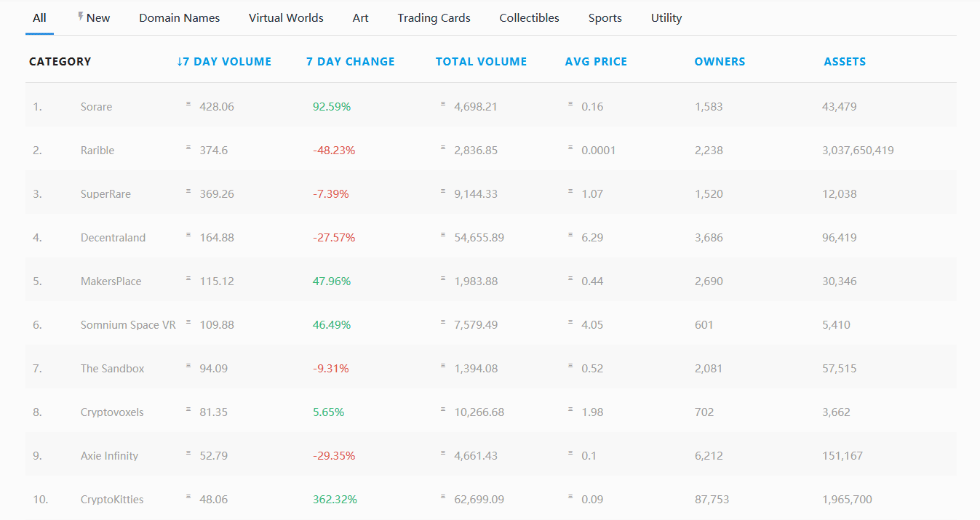
Task: Open the Cryptovoxels row
Action: (x=491, y=412)
